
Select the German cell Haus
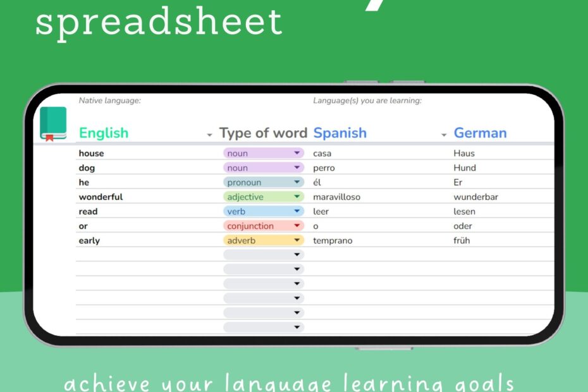point(464,153)
